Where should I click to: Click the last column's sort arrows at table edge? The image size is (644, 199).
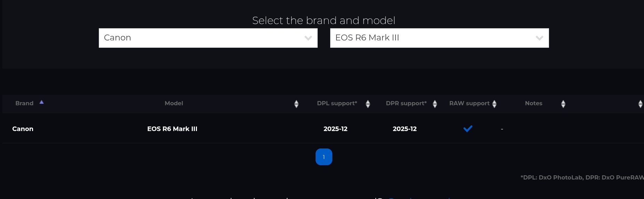click(640, 104)
